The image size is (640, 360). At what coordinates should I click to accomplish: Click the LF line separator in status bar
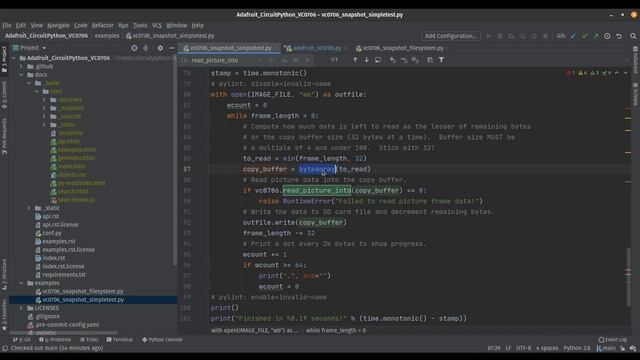coord(508,348)
